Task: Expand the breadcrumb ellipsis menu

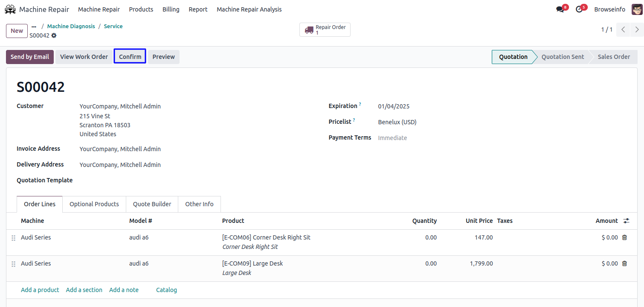Action: point(34,26)
